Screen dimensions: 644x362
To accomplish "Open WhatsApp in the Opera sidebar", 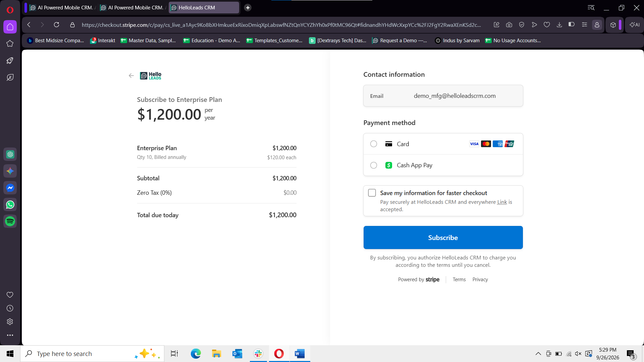I will (10, 204).
